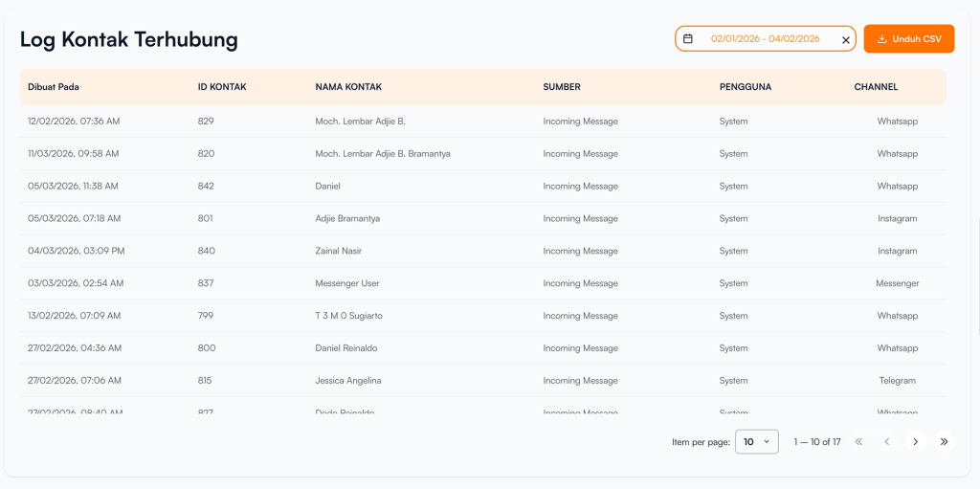This screenshot has width=980, height=489.
Task: Click the ID KONTAK column header
Action: 222,87
